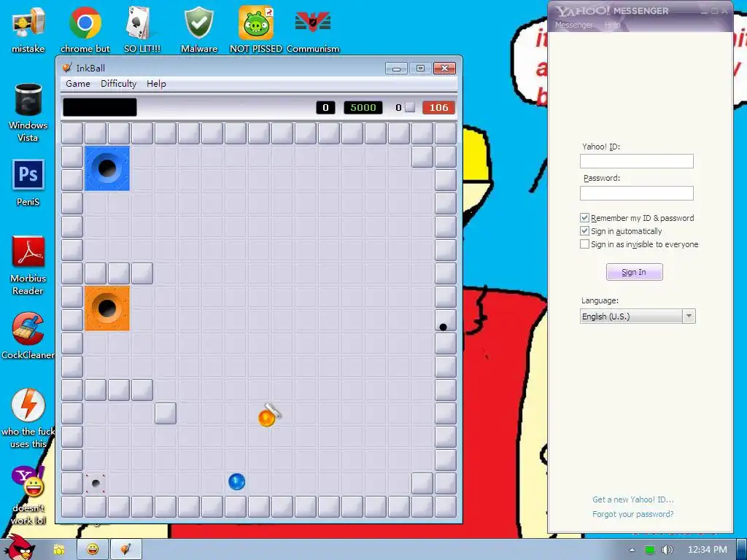Click the green network tray icon

pyautogui.click(x=650, y=550)
